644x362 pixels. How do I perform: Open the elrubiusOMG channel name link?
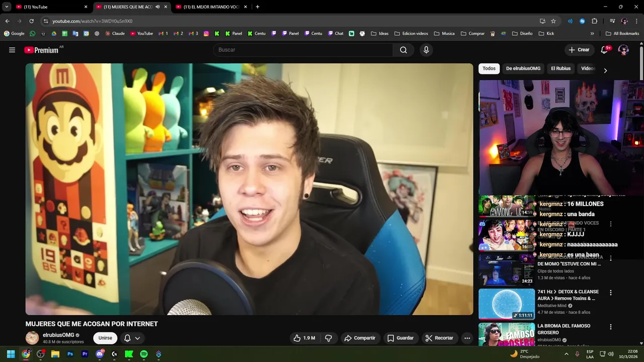58,335
